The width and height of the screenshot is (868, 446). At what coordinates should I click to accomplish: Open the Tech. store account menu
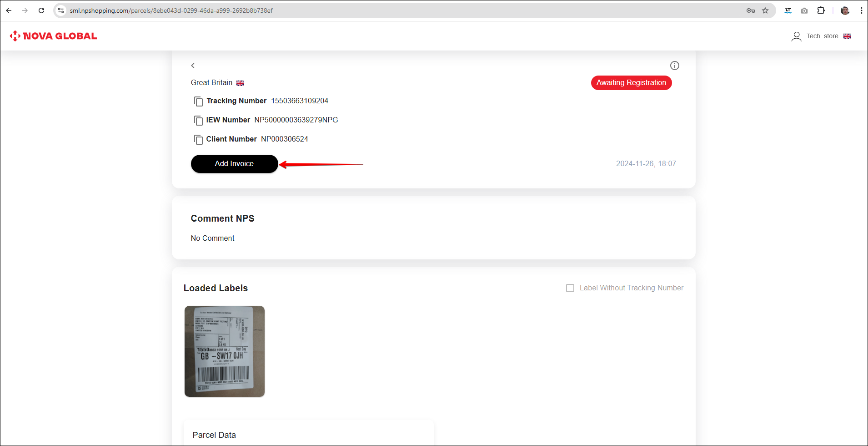click(822, 36)
